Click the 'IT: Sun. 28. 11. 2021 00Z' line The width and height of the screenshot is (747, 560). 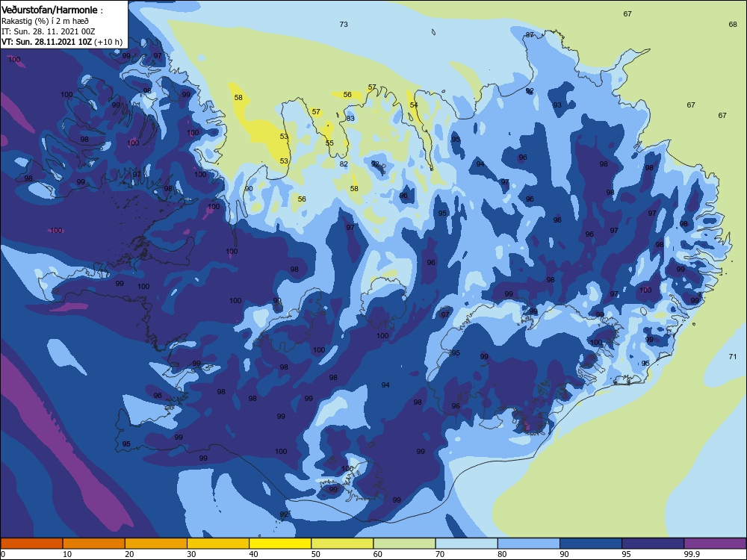click(x=48, y=31)
